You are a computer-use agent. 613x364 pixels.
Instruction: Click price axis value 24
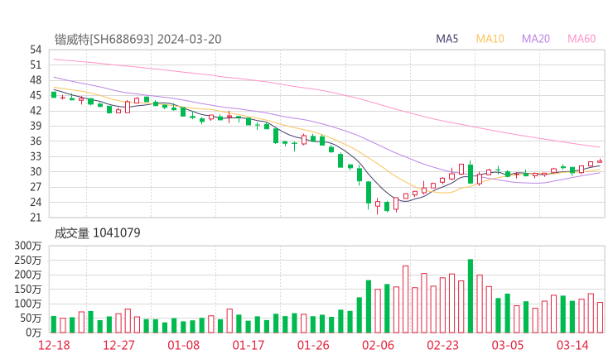[36, 203]
